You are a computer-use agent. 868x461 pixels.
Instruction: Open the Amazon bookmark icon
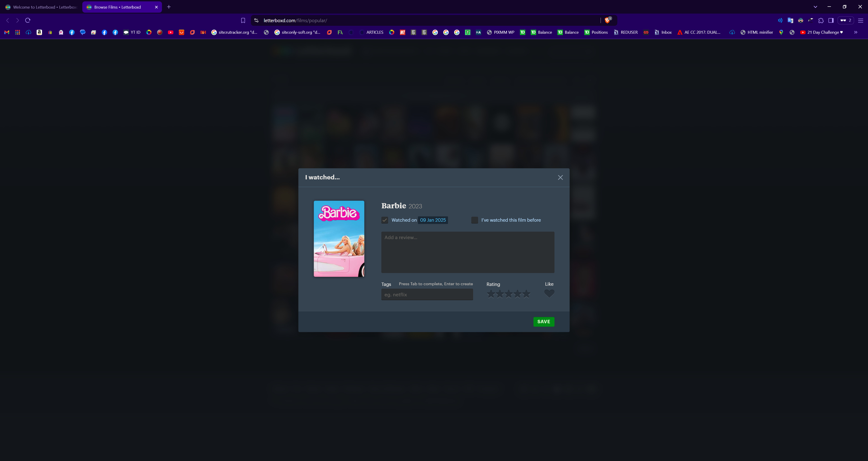(39, 32)
